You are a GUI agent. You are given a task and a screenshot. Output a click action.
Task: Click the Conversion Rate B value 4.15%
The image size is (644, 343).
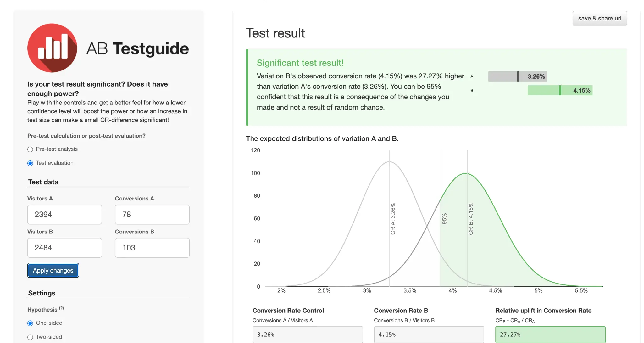(429, 335)
